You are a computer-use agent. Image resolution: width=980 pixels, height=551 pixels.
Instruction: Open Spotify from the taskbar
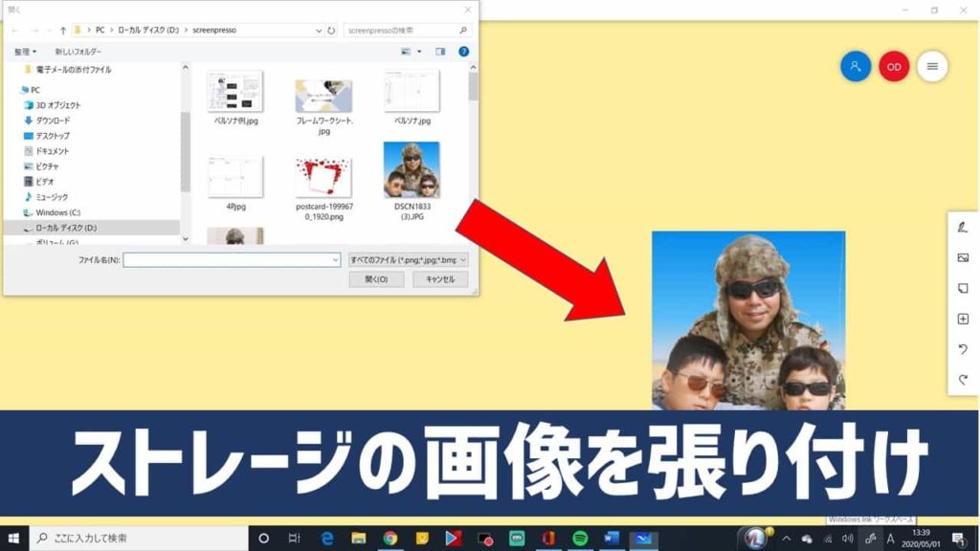click(x=580, y=538)
